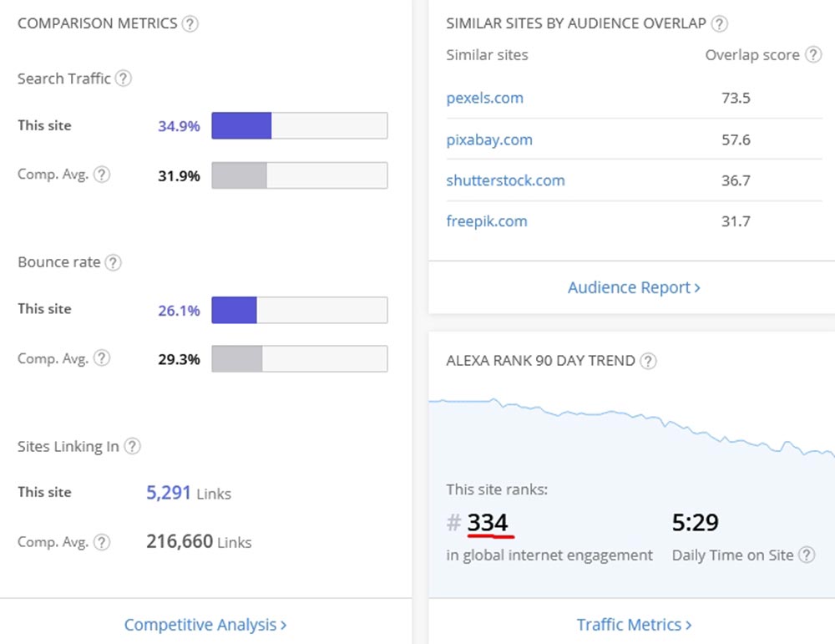The height and width of the screenshot is (644, 835).
Task: Select the 36.7 overlap score for shutterstock.com
Action: [x=736, y=180]
